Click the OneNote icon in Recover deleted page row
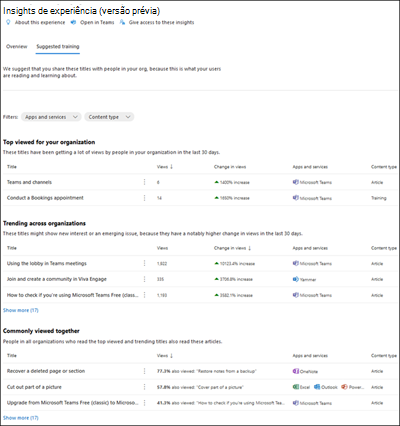Viewport: 400px width, 426px height. (296, 371)
